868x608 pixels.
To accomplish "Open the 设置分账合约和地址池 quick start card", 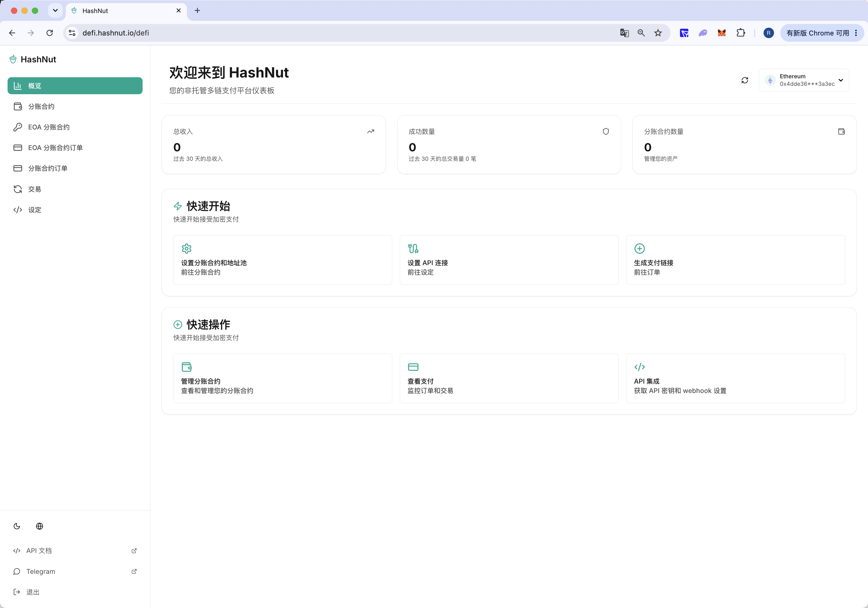I will coord(282,260).
